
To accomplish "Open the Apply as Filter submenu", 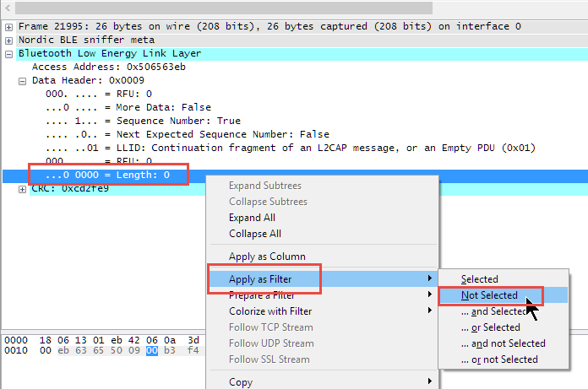I will pos(261,279).
